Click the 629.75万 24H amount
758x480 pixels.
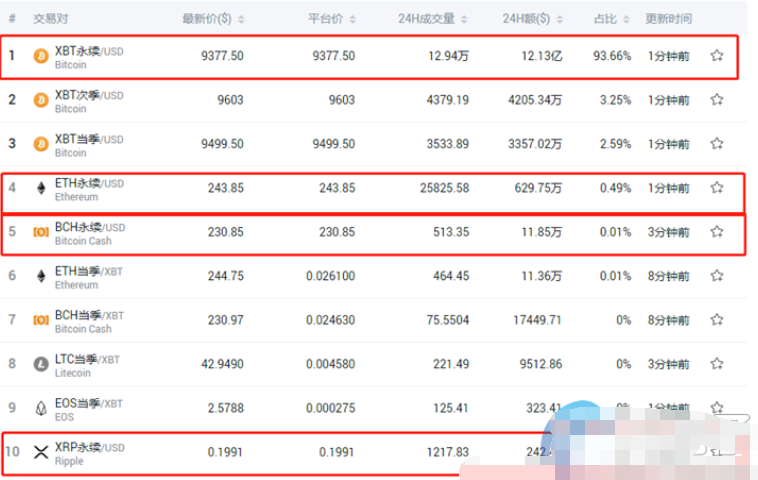[x=538, y=188]
